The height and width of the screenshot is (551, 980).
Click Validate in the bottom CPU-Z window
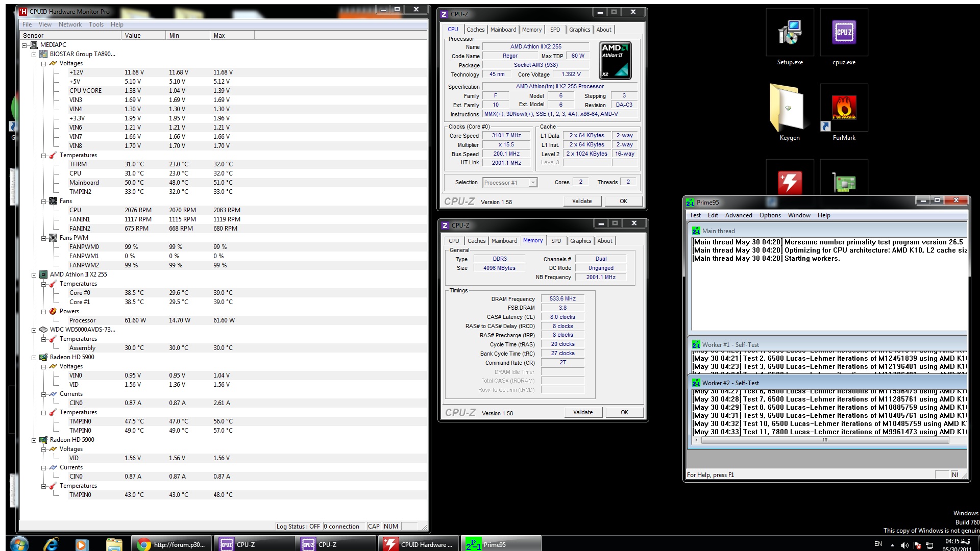coord(583,412)
